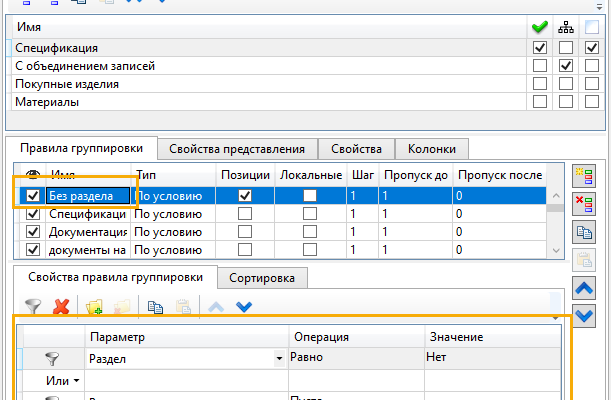Click the red X delete condition icon
Screen dimensions: 611x400
[x=60, y=306]
